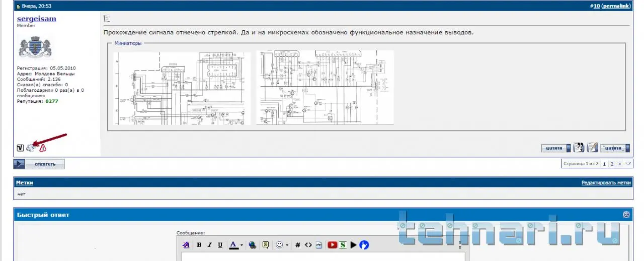The image size is (644, 261).
Task: Open the sergeisam user profile link
Action: click(37, 19)
